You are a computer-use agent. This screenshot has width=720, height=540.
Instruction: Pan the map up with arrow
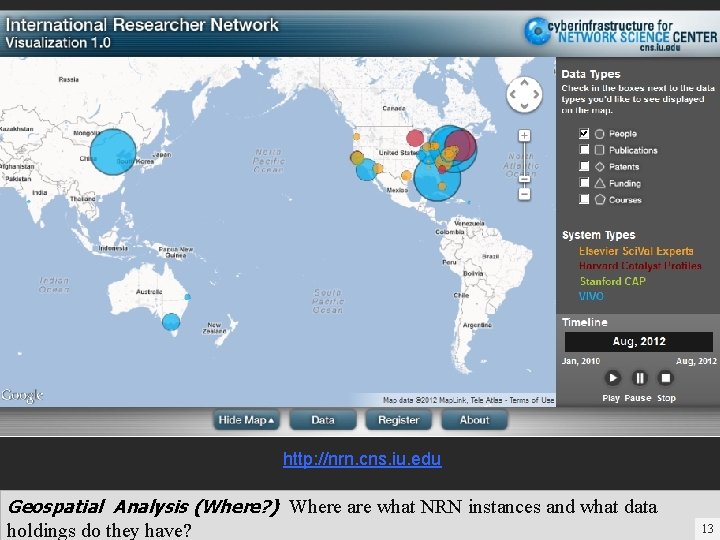click(x=524, y=83)
